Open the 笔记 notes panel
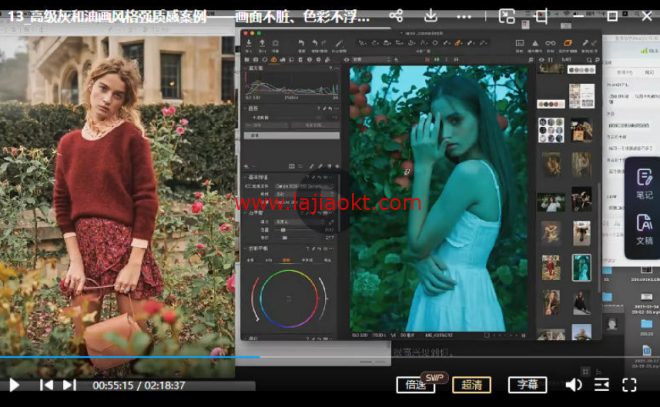Screen dimensions: 660x407 644,184
